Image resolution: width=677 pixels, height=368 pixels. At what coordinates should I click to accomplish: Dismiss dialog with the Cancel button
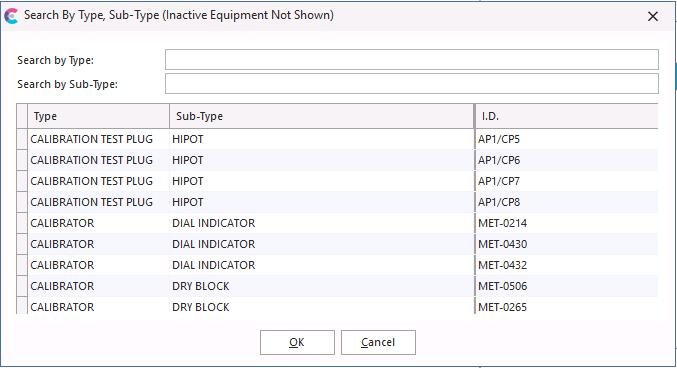coord(378,343)
